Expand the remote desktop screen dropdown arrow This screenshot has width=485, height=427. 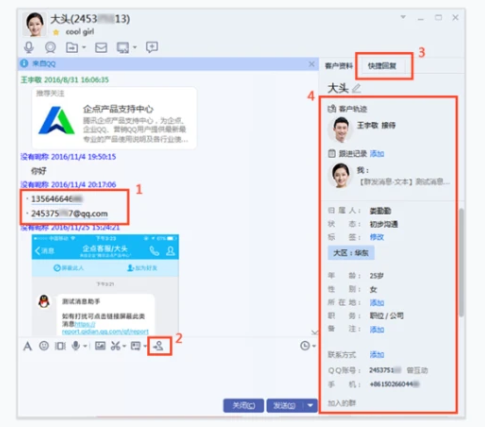coord(135,47)
